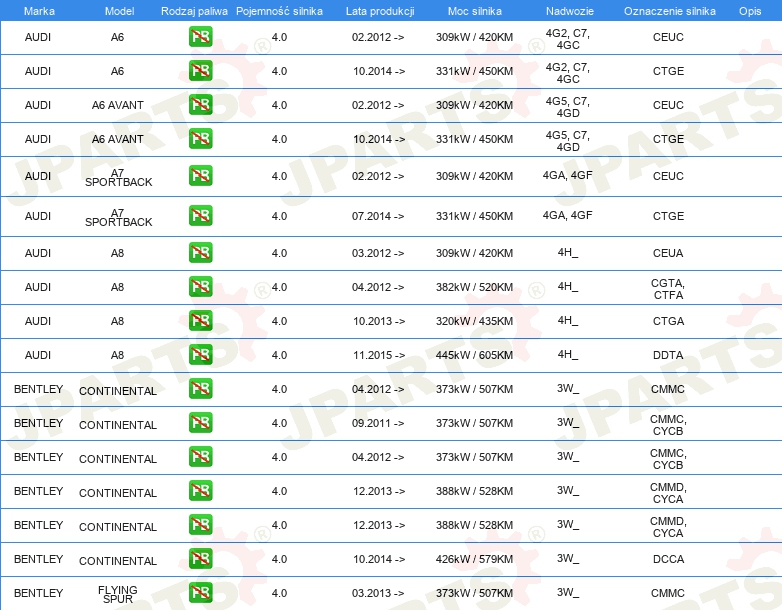Click the 04.2012 date in Audi A8 row
Viewport: 782px width, 610px height.
[378, 287]
